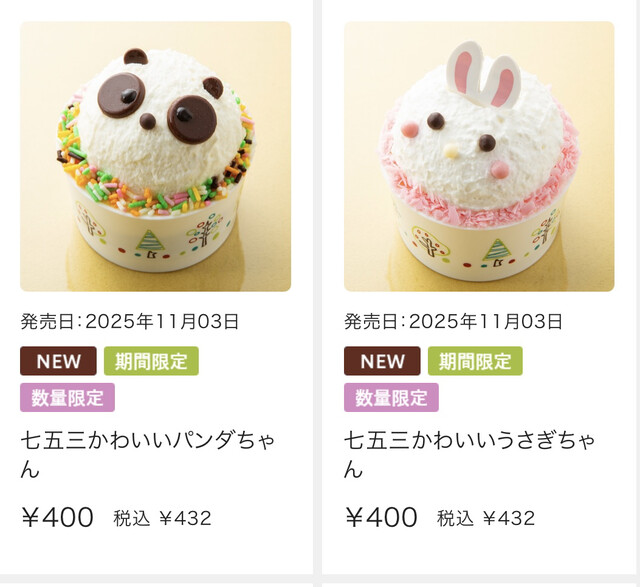
Task: Click the ¥400 price of rabbit item
Action: tap(381, 517)
